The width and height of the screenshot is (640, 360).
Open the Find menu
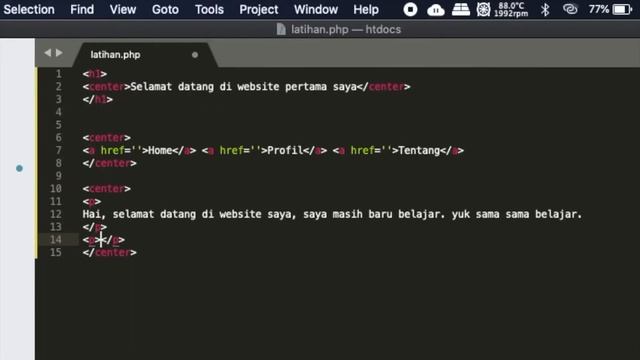click(82, 9)
